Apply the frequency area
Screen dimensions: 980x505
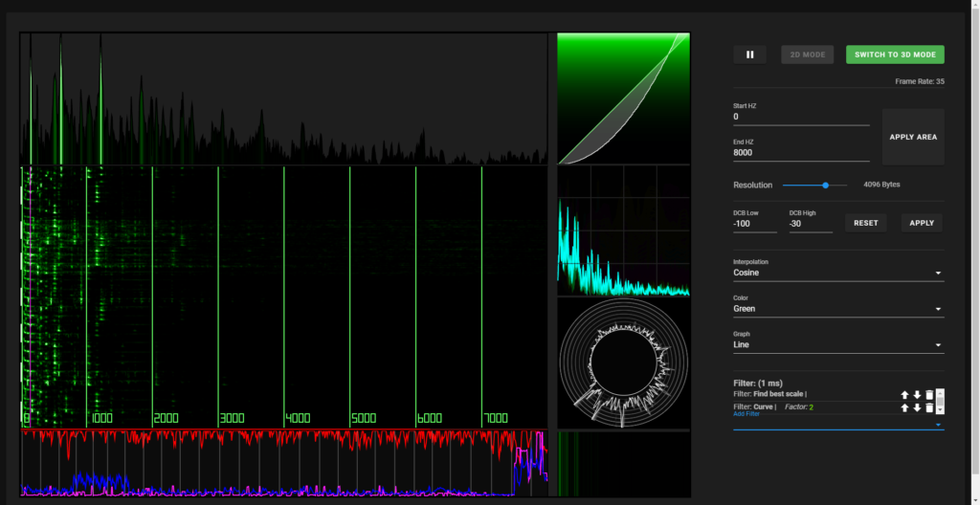point(913,137)
